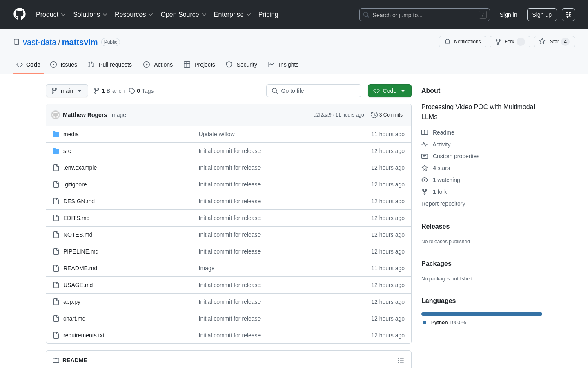588x368 pixels.
Task: Click the file icon next to DESIGN.md
Action: click(x=56, y=201)
